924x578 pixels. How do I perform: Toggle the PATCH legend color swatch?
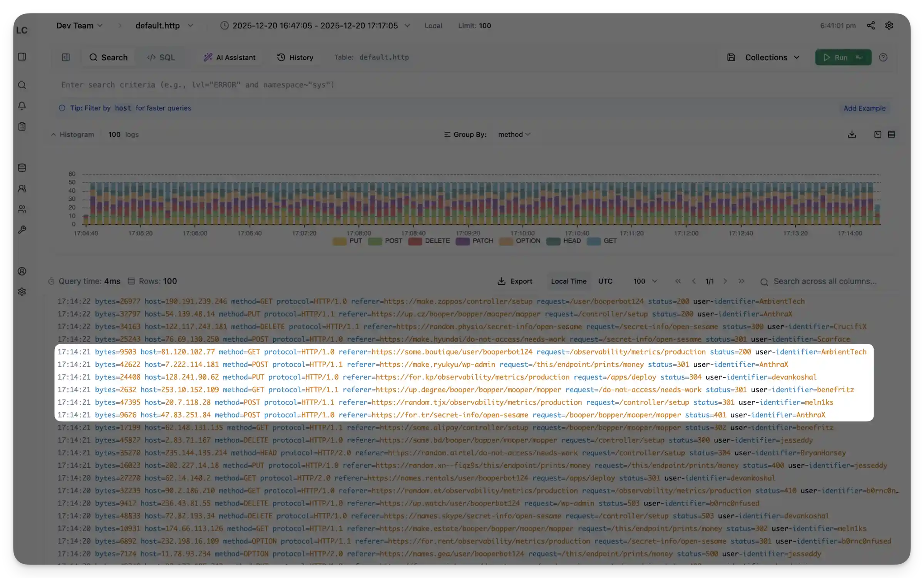462,241
